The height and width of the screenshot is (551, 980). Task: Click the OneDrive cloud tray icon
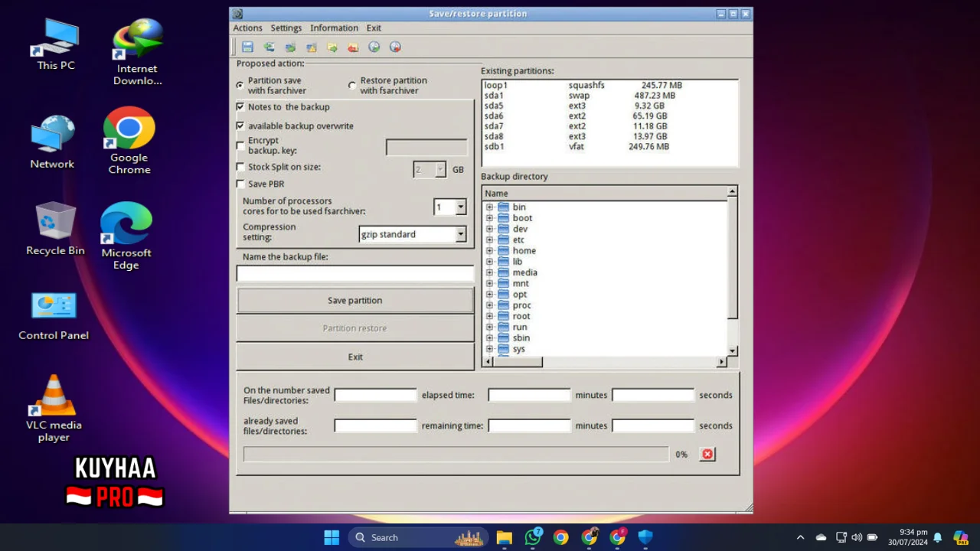click(821, 537)
